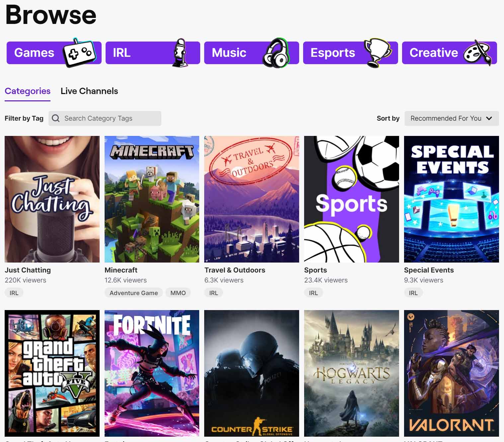This screenshot has height=442, width=504.
Task: Click the Sports title link
Action: [315, 270]
